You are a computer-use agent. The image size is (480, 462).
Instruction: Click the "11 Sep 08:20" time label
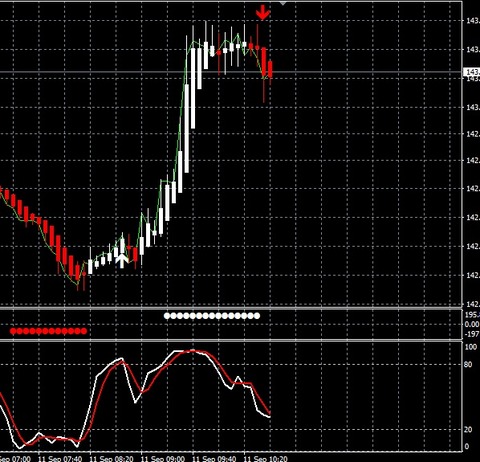click(112, 459)
